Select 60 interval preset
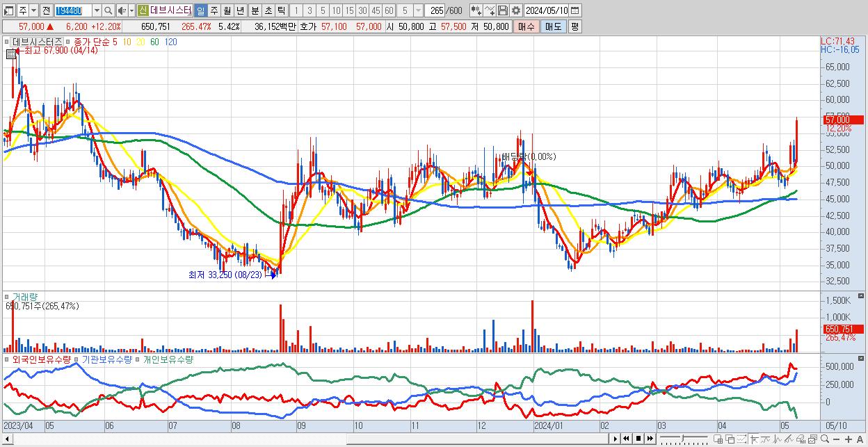868x447 pixels. click(389, 10)
